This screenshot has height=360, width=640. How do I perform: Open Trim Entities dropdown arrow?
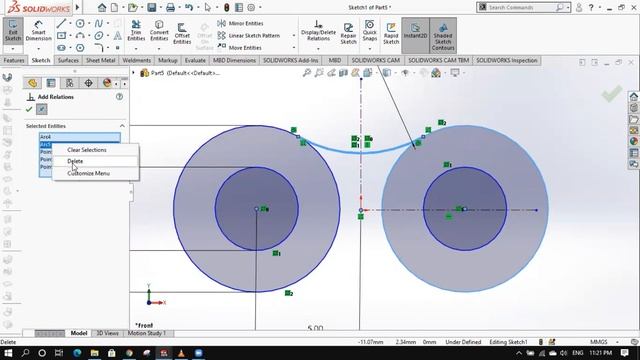coord(136,49)
